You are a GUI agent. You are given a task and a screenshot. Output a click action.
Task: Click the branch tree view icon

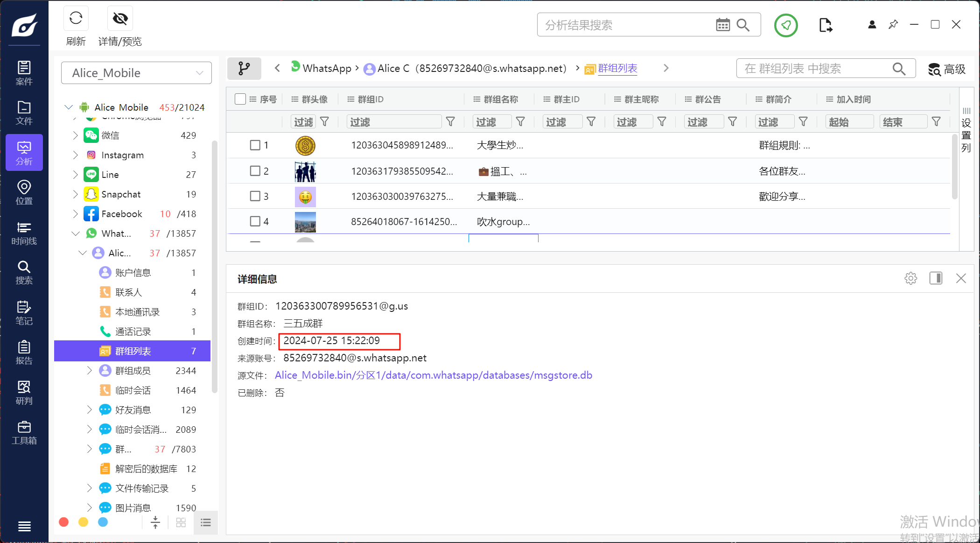(244, 69)
